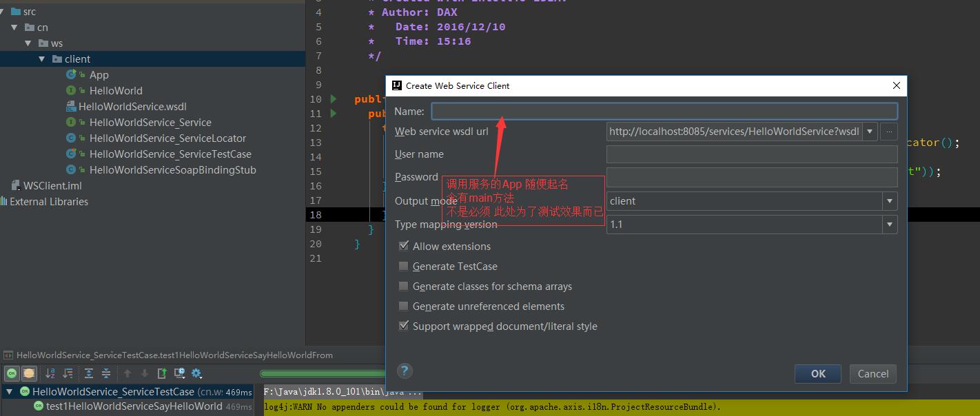Close the Create Web Service Client dialog
Screen dimensions: 980x416
pyautogui.click(x=896, y=85)
